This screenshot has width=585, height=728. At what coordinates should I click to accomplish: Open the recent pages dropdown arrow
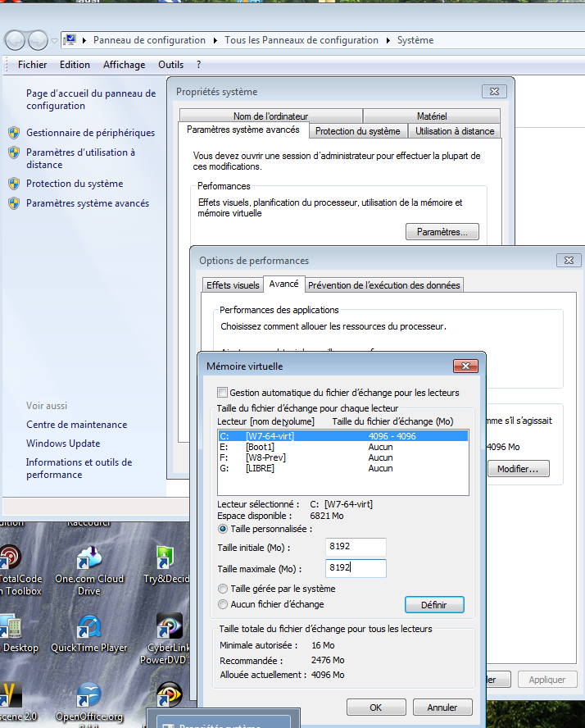(x=54, y=41)
